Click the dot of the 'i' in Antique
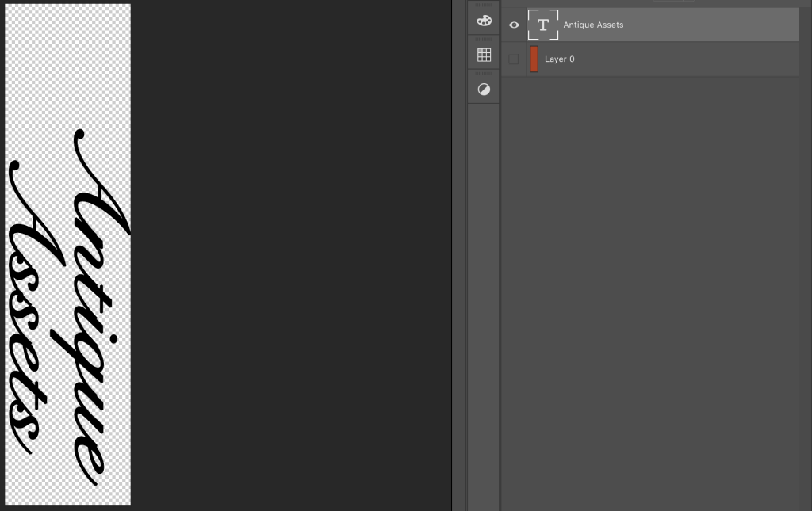Screen dimensions: 812x511 point(112,340)
